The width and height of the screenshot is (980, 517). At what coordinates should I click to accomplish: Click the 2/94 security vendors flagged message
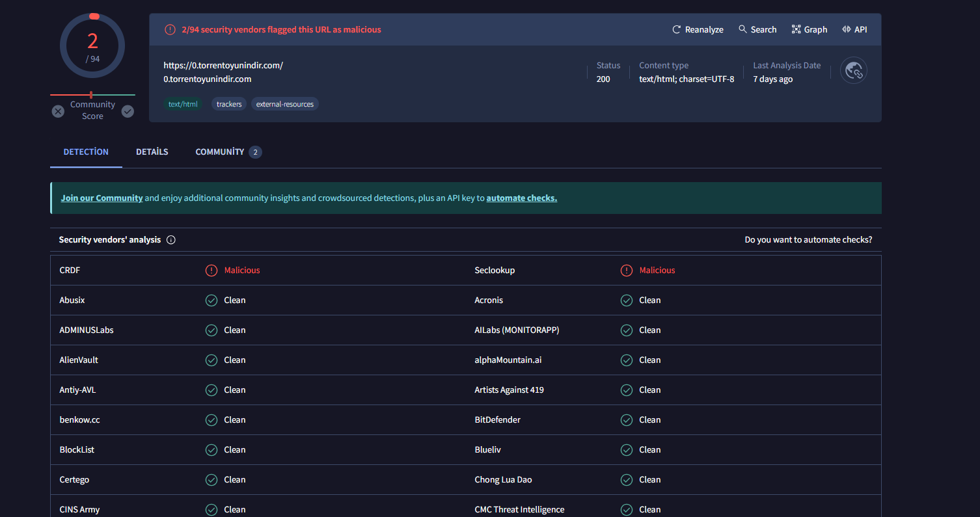(281, 29)
